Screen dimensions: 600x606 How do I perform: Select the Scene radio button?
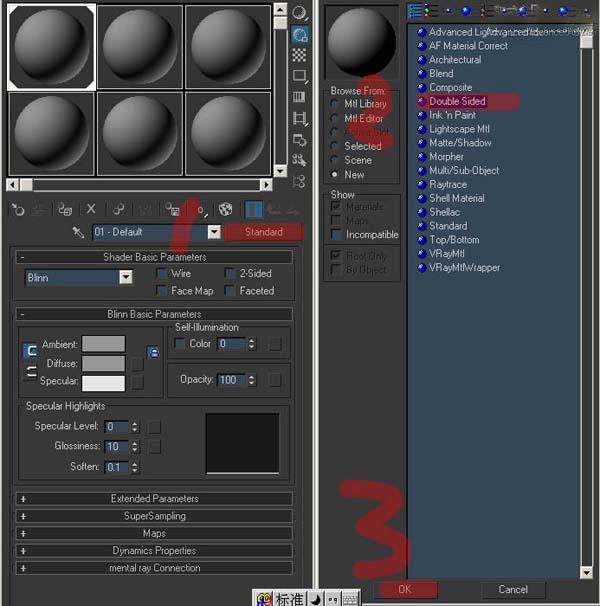coord(334,160)
